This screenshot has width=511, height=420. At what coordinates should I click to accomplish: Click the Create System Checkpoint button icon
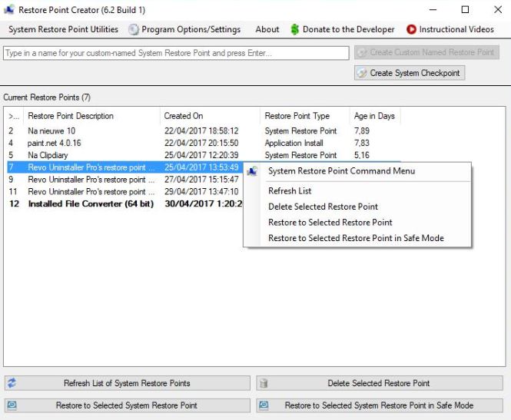click(362, 73)
